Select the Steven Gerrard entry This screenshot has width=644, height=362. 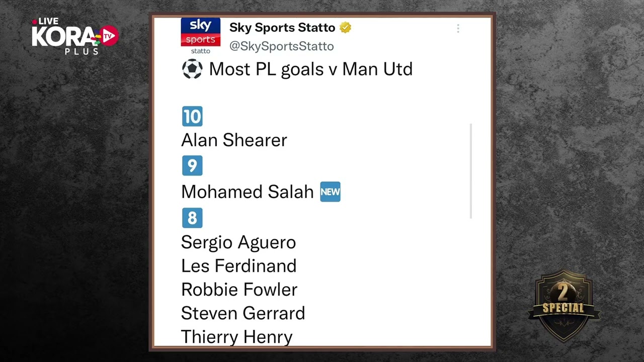click(243, 313)
